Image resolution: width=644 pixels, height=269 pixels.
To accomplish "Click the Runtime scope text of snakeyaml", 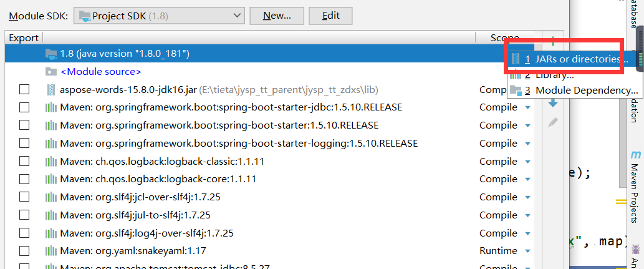I will click(498, 251).
